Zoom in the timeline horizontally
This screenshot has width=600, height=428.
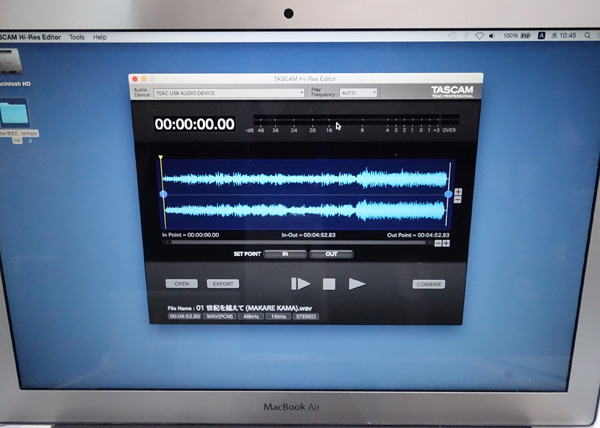446,243
